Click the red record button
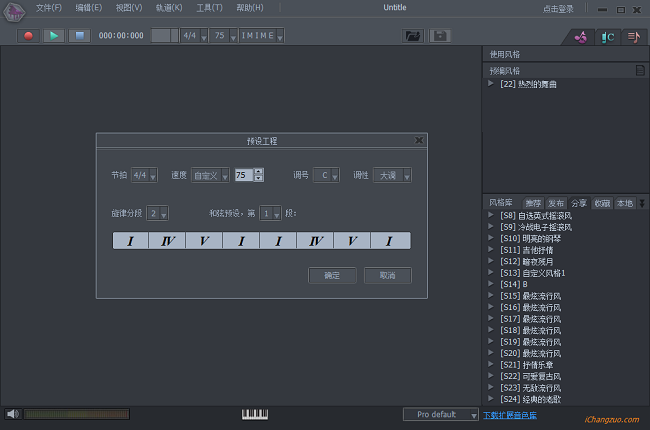 [28, 36]
